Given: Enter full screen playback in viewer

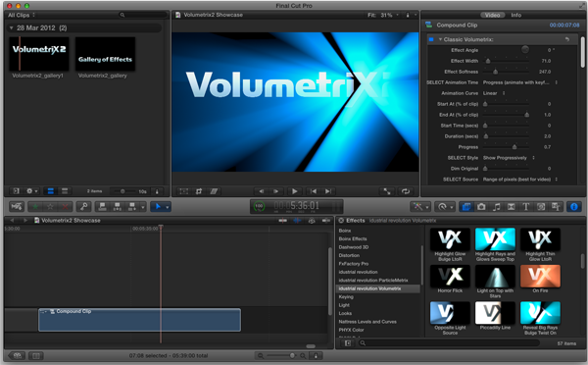Looking at the screenshot, I should click(387, 191).
